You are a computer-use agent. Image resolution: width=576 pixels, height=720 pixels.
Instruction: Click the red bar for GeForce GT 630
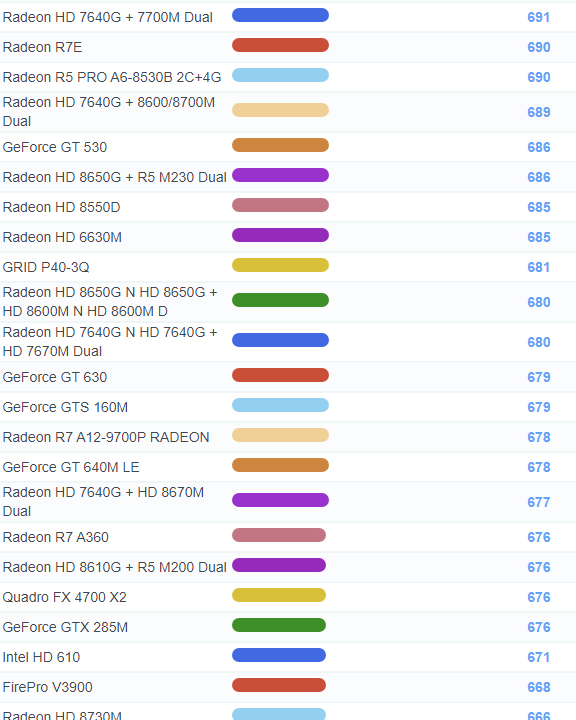280,375
